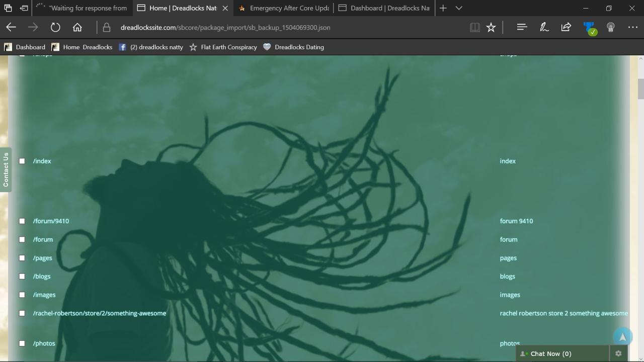The width and height of the screenshot is (644, 362).
Task: Click the scroll-to-top arrow button
Action: (622, 337)
